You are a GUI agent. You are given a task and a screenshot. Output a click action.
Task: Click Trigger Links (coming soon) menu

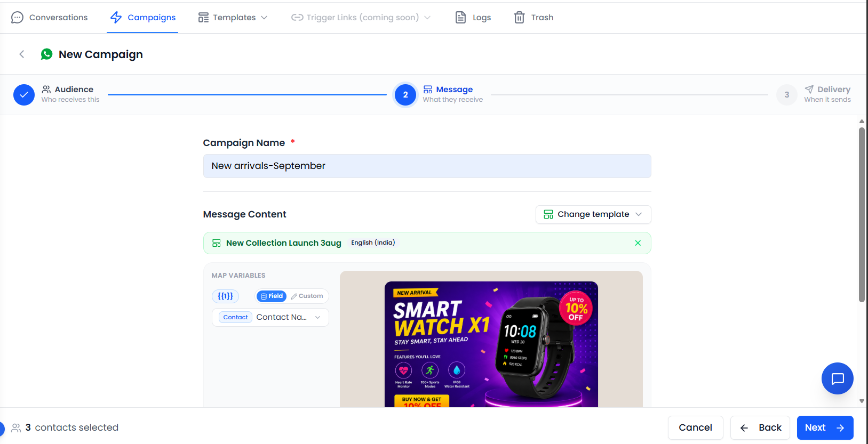pos(361,18)
